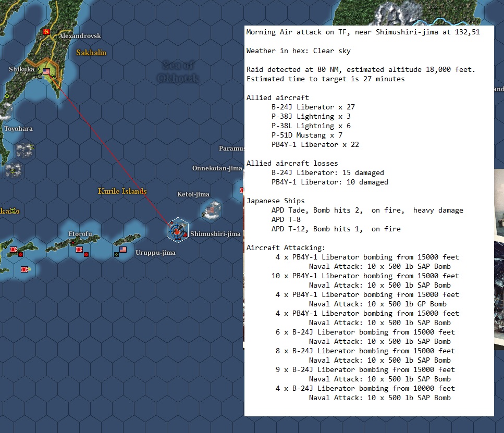Screen dimensions: 504x433
Task: Click the Toyohara map label
Action: [18, 129]
